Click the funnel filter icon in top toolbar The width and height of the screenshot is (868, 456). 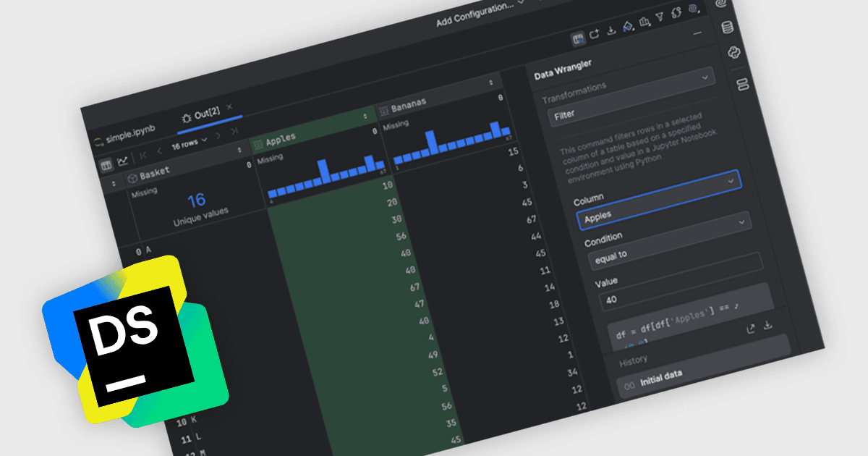click(x=660, y=17)
